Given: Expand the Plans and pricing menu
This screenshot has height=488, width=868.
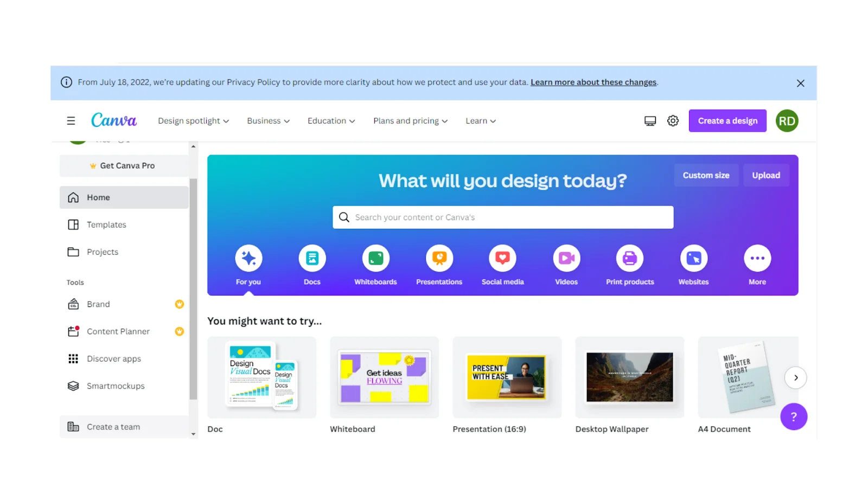Looking at the screenshot, I should point(410,121).
